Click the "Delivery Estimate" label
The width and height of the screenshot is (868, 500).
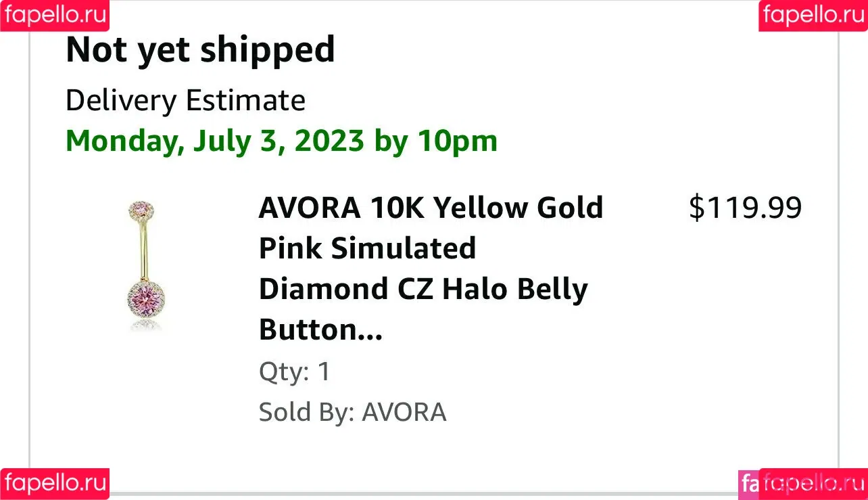tap(185, 101)
